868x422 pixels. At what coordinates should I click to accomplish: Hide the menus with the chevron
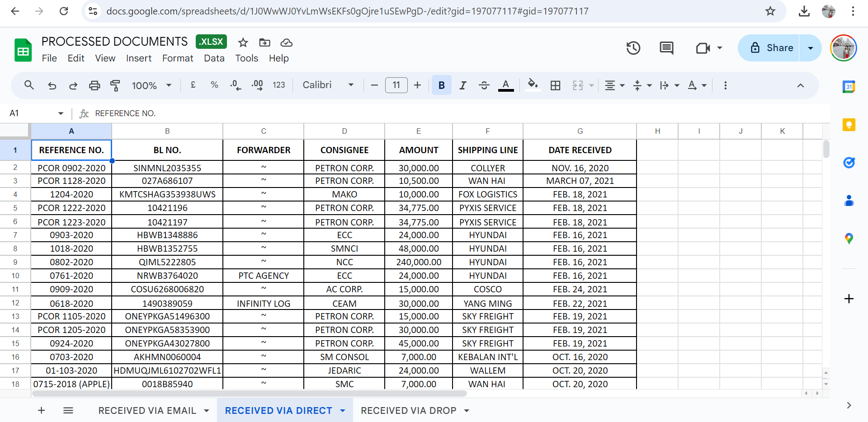click(800, 85)
